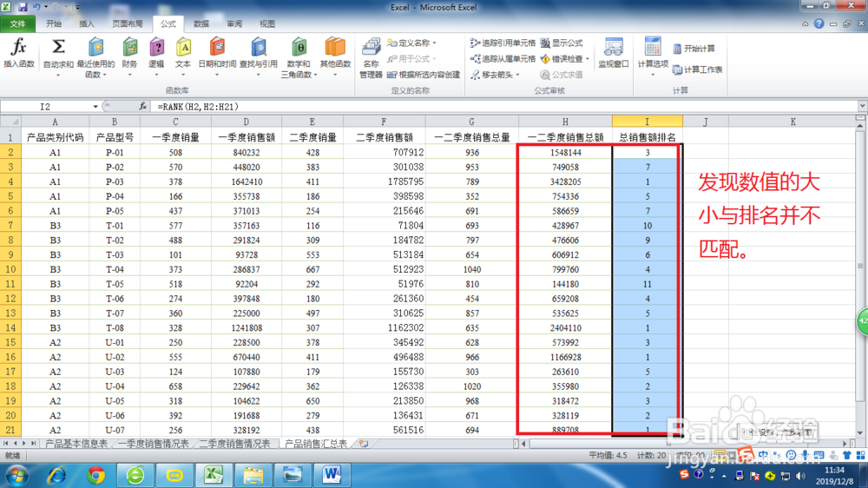
Task: Open Recently Used functions (最近使用的函数)
Action: [x=95, y=57]
